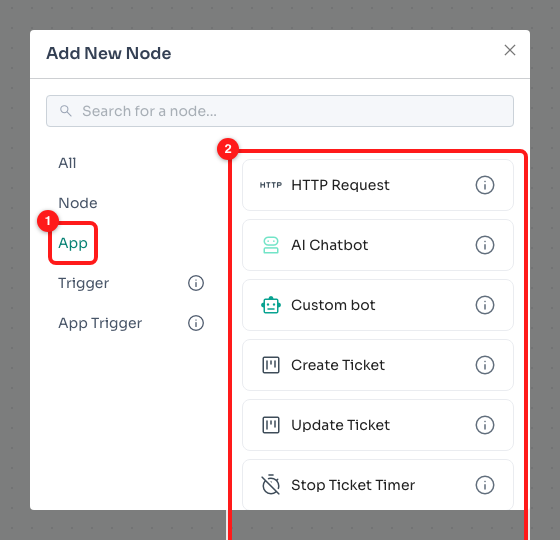Select the App category tab
The height and width of the screenshot is (540, 560).
(73, 243)
